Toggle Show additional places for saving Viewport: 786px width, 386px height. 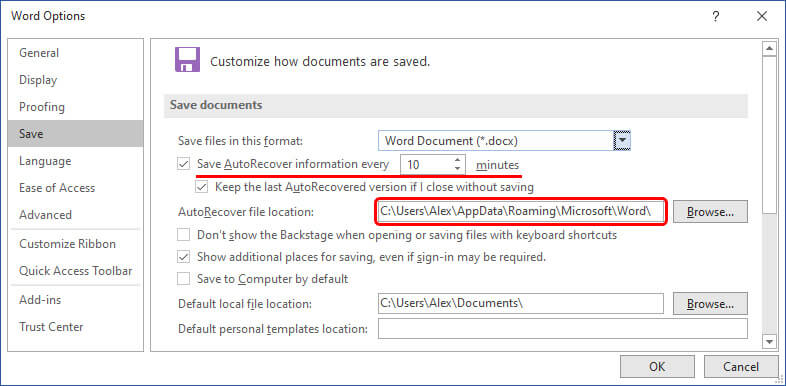pyautogui.click(x=184, y=257)
